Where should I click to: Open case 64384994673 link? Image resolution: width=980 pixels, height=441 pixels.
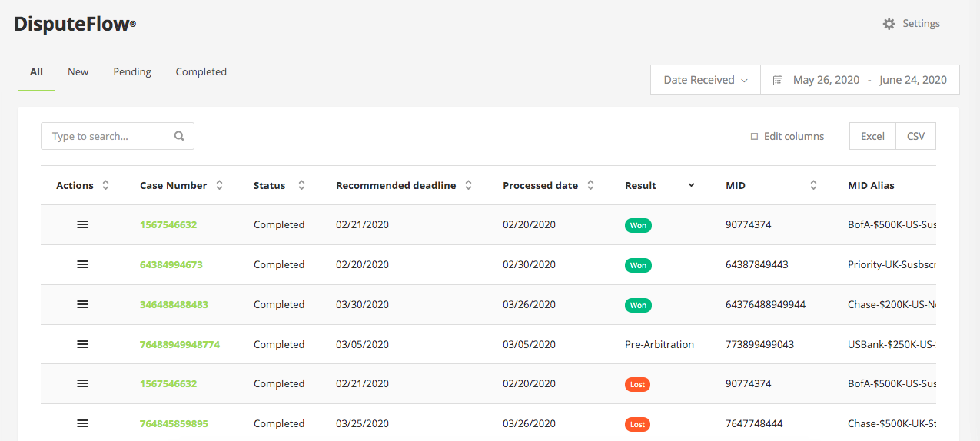171,264
